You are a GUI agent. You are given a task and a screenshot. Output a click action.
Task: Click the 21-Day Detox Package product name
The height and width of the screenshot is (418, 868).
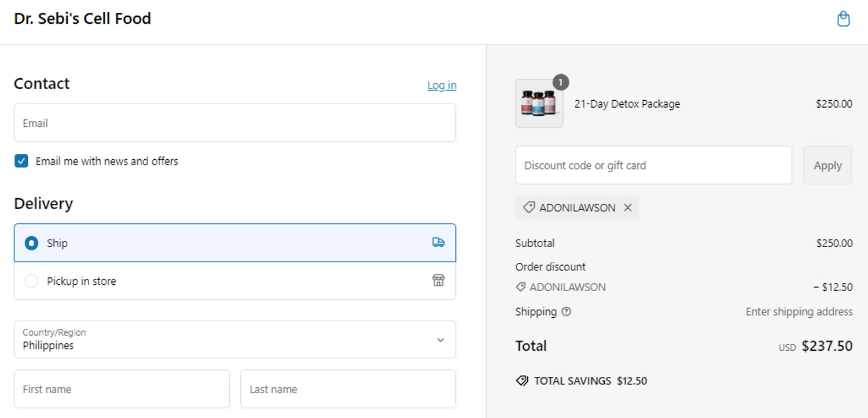(627, 104)
